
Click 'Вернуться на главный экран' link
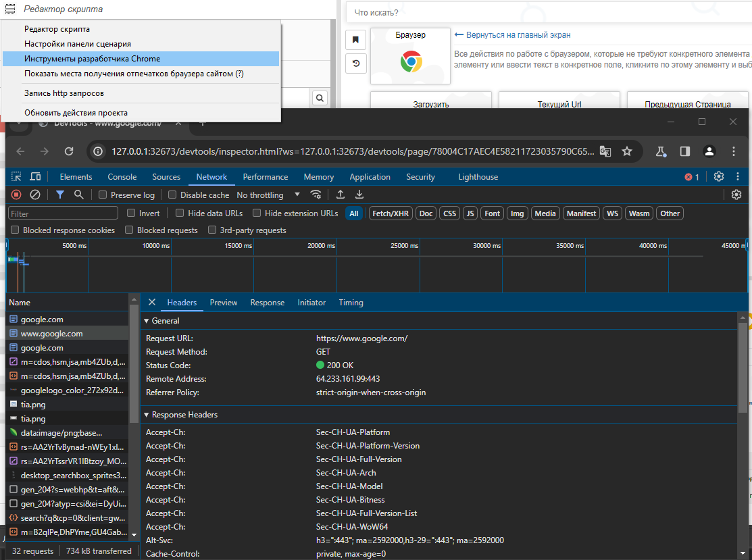(518, 35)
